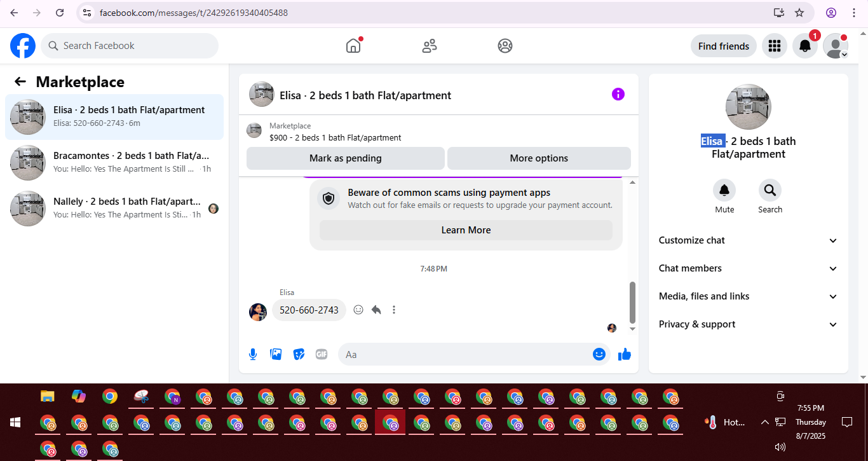Open the $900 Marketplace listing link
This screenshot has width=868, height=461.
click(336, 137)
